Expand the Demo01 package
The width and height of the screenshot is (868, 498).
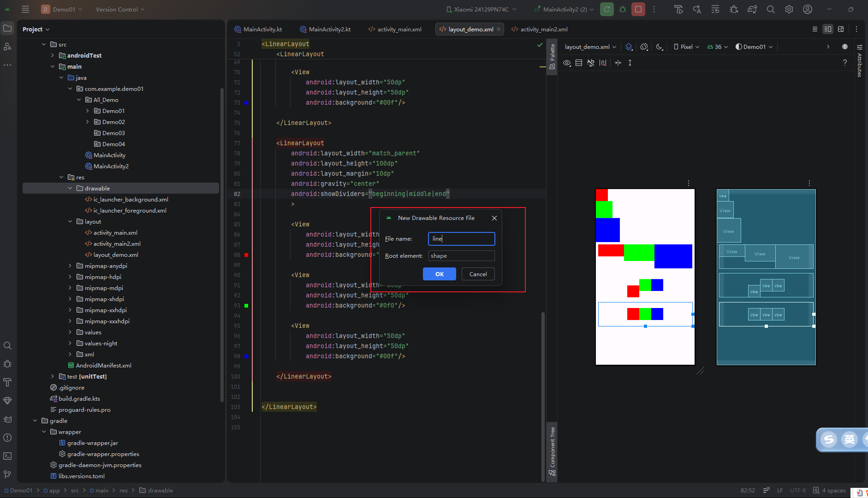pyautogui.click(x=88, y=111)
